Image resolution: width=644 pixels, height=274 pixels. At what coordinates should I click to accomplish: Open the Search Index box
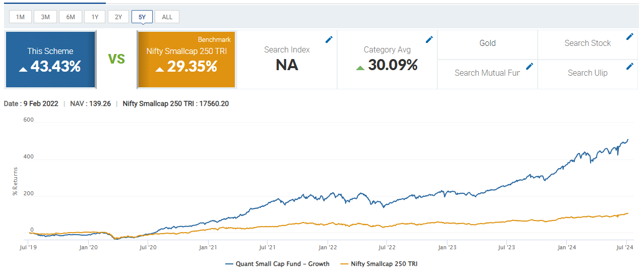(x=287, y=60)
